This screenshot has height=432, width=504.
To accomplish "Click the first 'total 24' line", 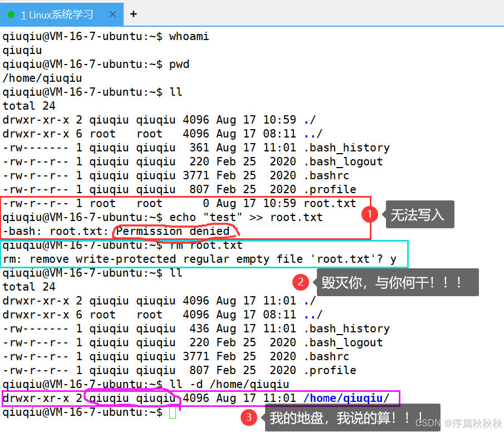I will coord(29,106).
